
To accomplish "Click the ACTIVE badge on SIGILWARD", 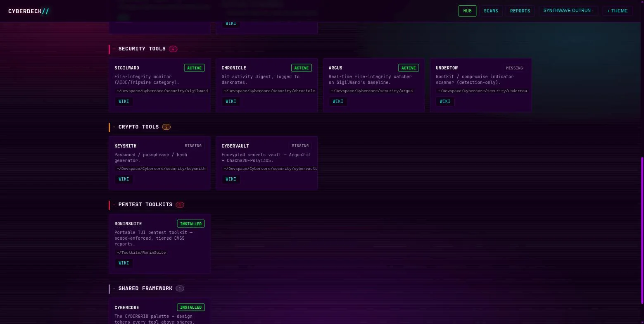I will (x=194, y=68).
